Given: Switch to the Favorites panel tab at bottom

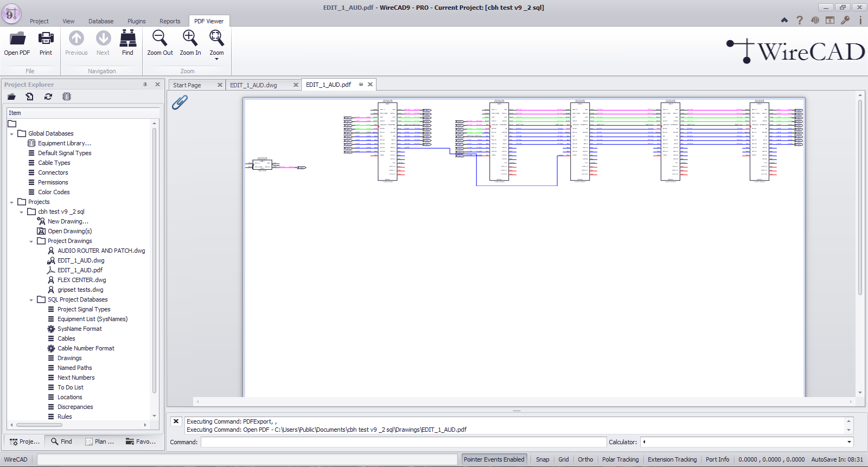Looking at the screenshot, I should coord(141,442).
